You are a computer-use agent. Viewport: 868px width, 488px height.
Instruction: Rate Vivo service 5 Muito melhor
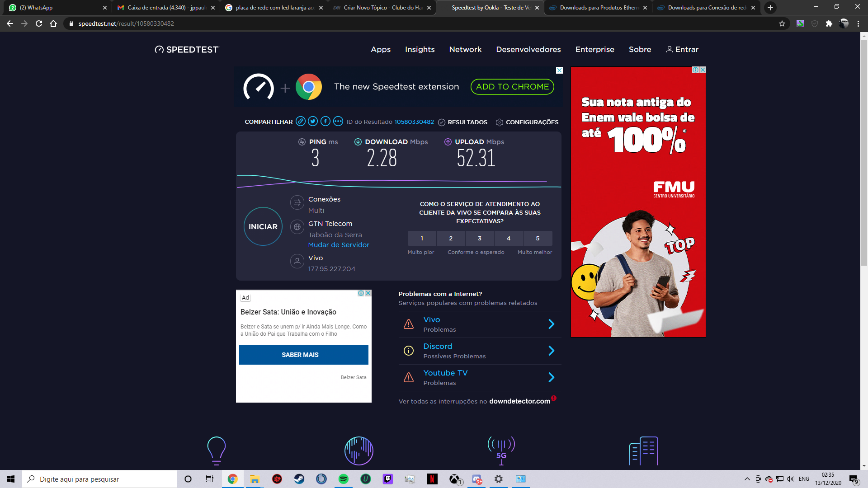click(538, 238)
